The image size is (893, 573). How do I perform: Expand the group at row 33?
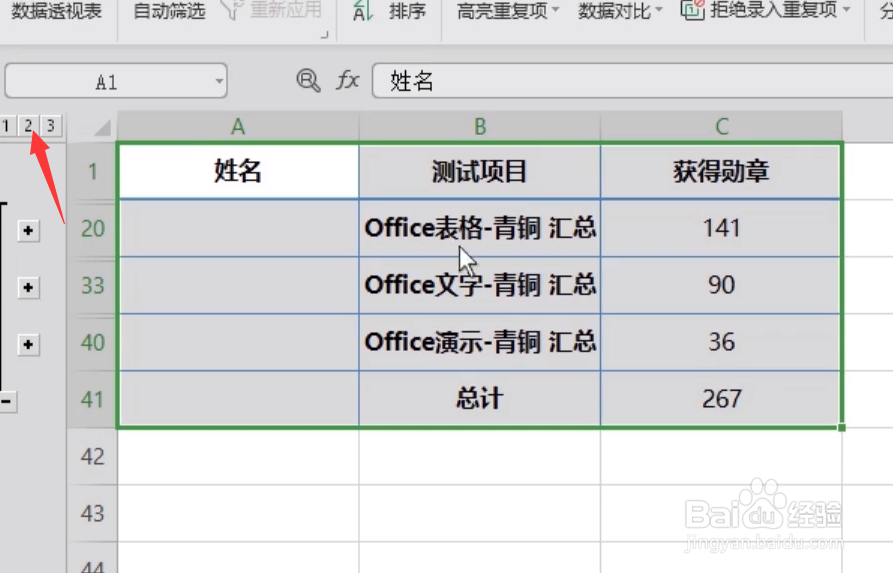(x=28, y=288)
